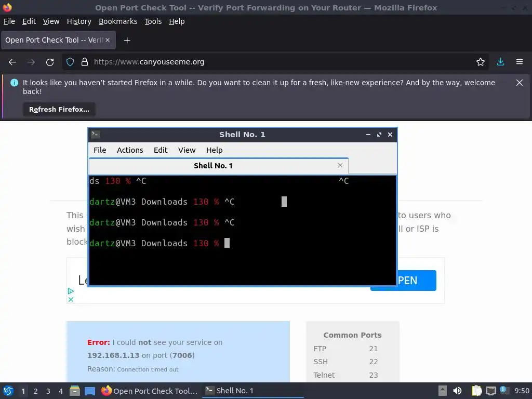532x399 pixels.
Task: Open file manager from taskbar
Action: [75, 391]
